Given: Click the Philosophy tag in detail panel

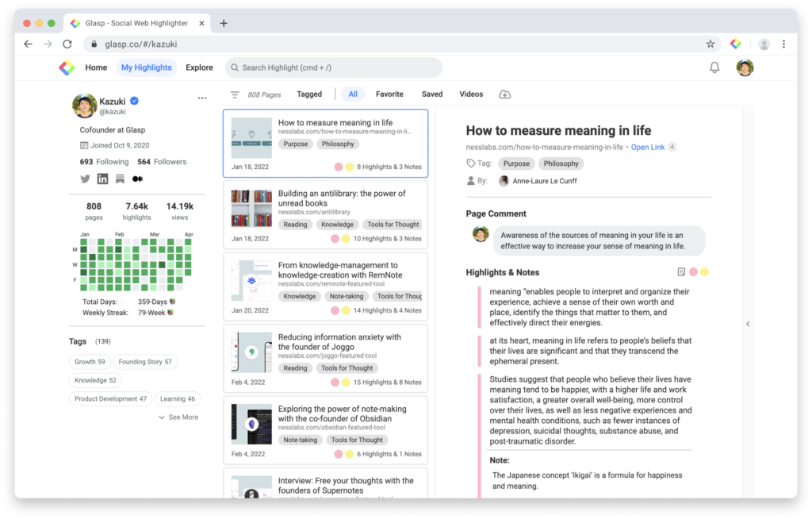Looking at the screenshot, I should (561, 163).
